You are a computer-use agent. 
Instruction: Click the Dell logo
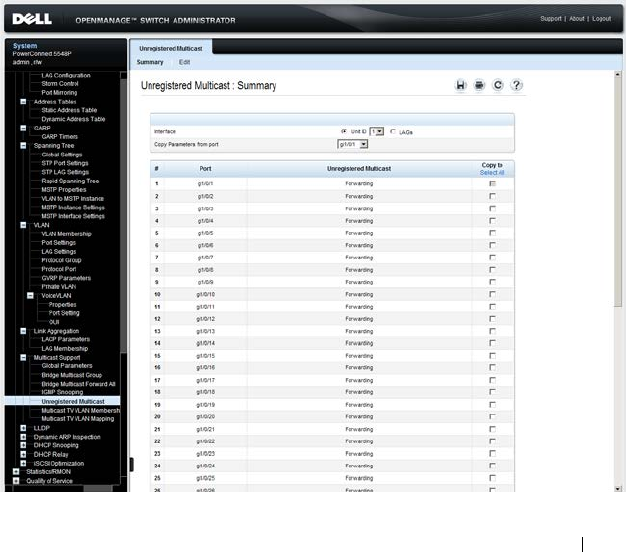(32, 19)
